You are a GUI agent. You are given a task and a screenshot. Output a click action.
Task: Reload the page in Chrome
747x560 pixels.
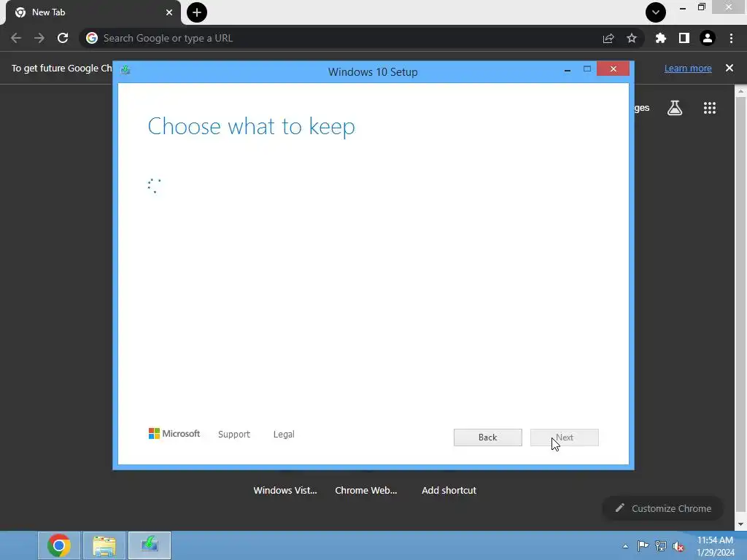point(63,38)
